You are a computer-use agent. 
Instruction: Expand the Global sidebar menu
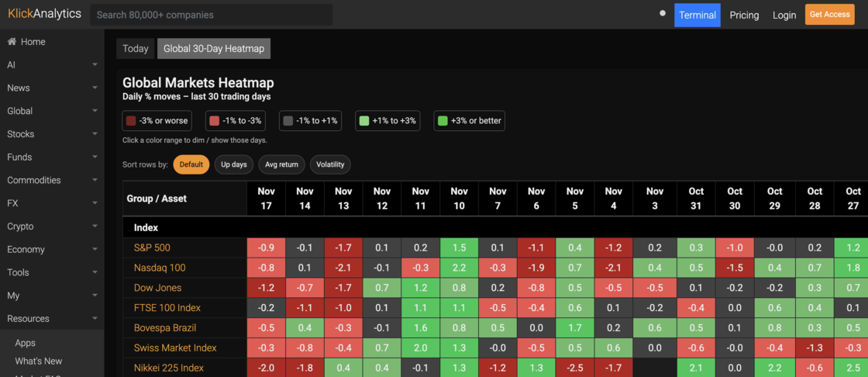coord(52,111)
